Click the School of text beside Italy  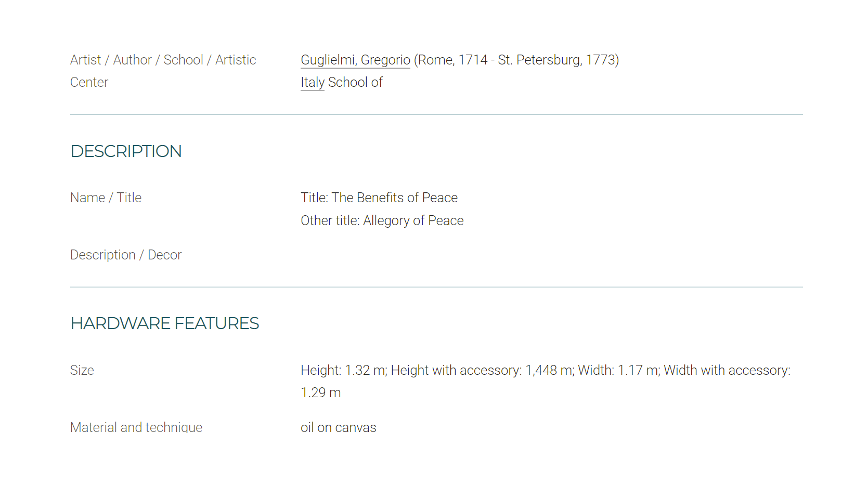coord(355,82)
